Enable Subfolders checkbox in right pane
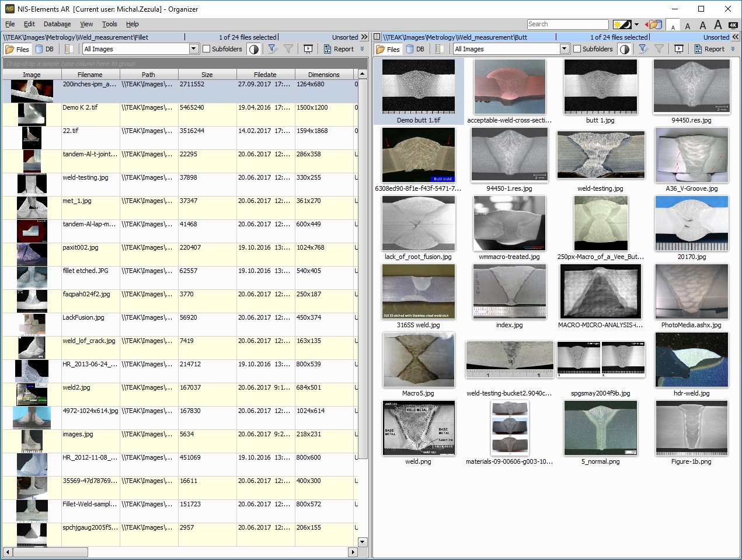The image size is (742, 560). click(577, 49)
